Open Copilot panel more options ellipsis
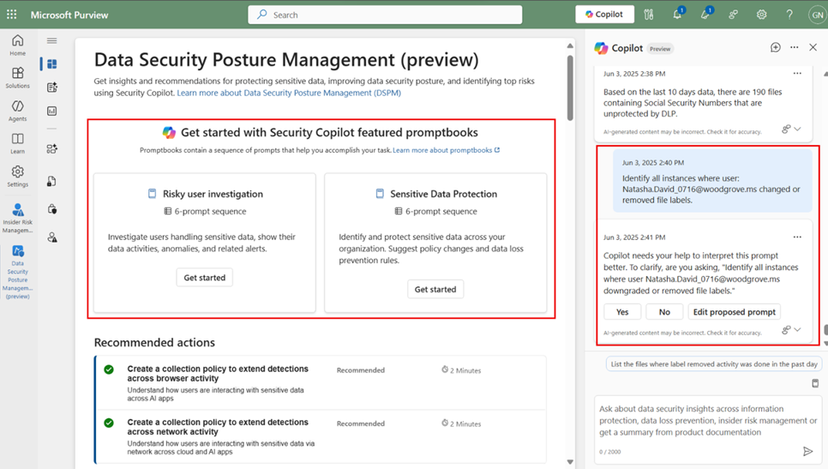The height and width of the screenshot is (469, 828). click(794, 48)
